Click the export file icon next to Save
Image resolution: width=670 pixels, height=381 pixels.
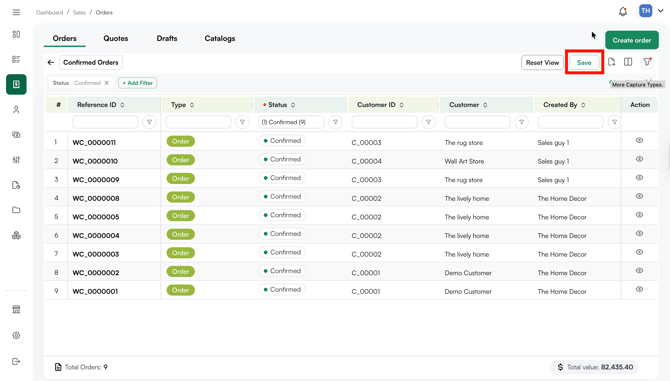pos(611,62)
